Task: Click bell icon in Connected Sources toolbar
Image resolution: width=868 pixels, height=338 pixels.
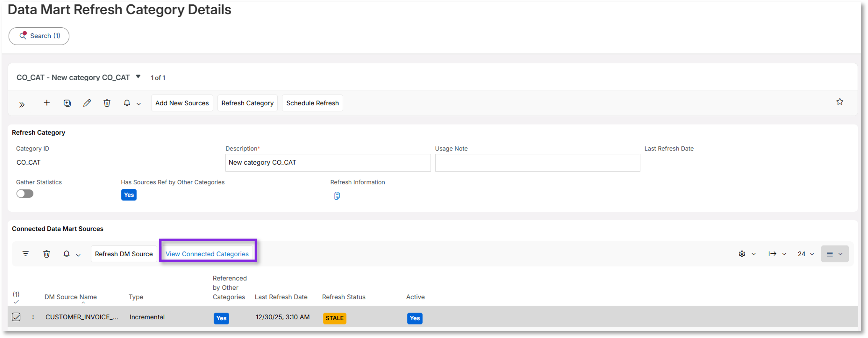Action: pos(66,254)
